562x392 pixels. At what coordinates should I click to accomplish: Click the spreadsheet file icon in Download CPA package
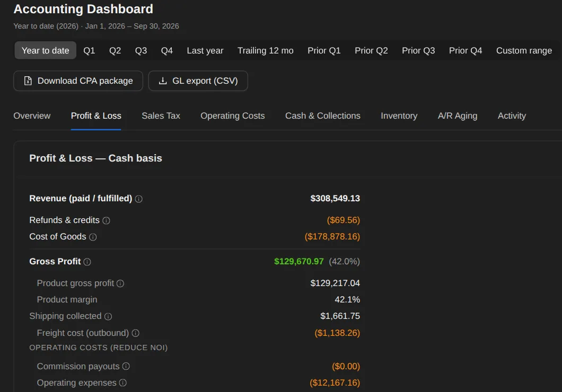[28, 81]
